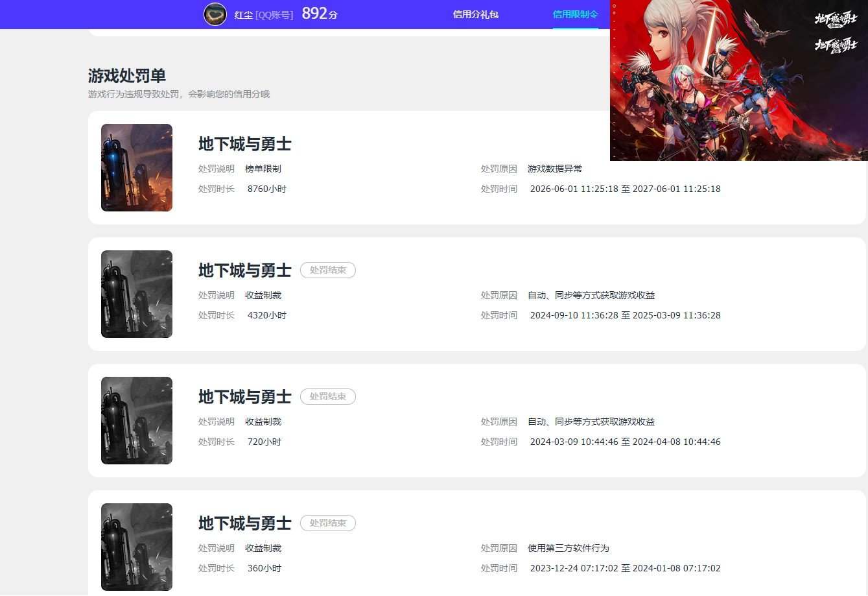The height and width of the screenshot is (596, 868).
Task: Click the 榜单限制 penalty description
Action: pos(263,169)
